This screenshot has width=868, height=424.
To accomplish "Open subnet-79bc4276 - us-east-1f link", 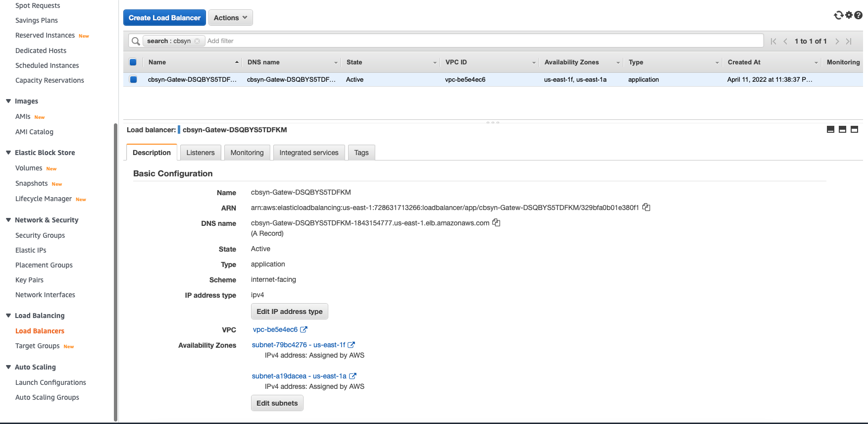I will point(299,345).
